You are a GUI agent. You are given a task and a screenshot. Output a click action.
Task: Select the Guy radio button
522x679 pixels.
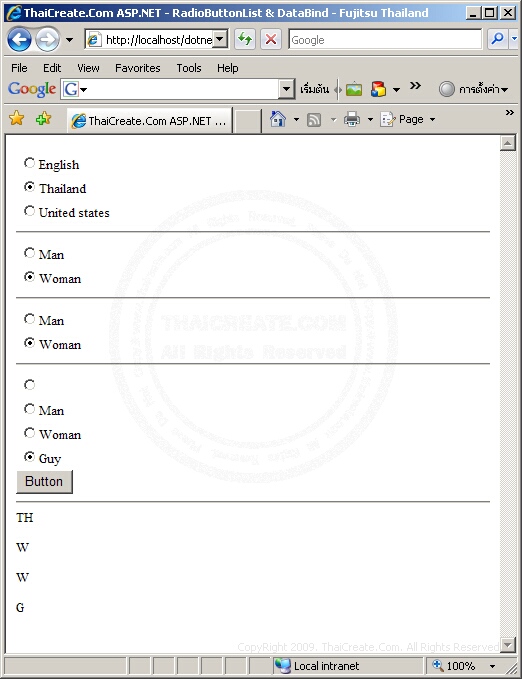(x=29, y=457)
